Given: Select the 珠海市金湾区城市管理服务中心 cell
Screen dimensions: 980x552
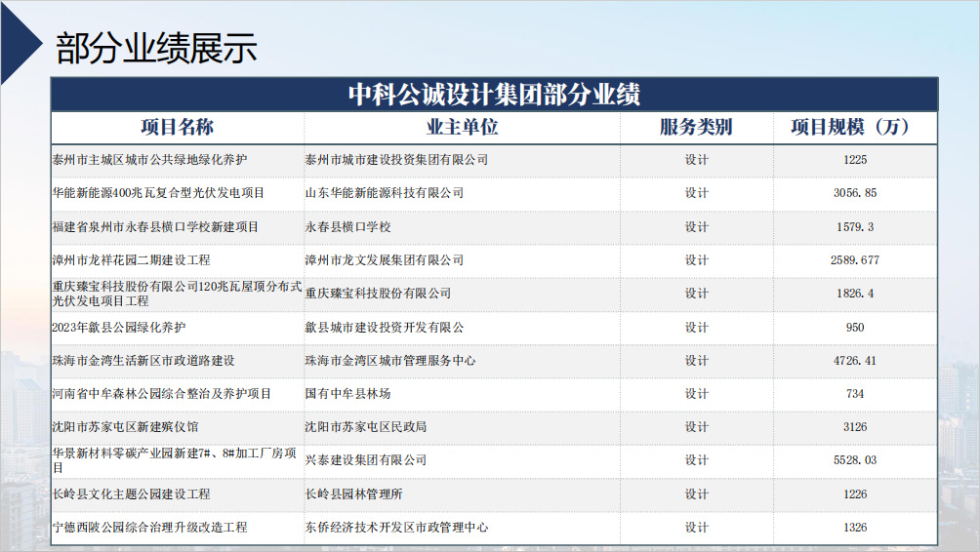Looking at the screenshot, I should (x=390, y=361).
